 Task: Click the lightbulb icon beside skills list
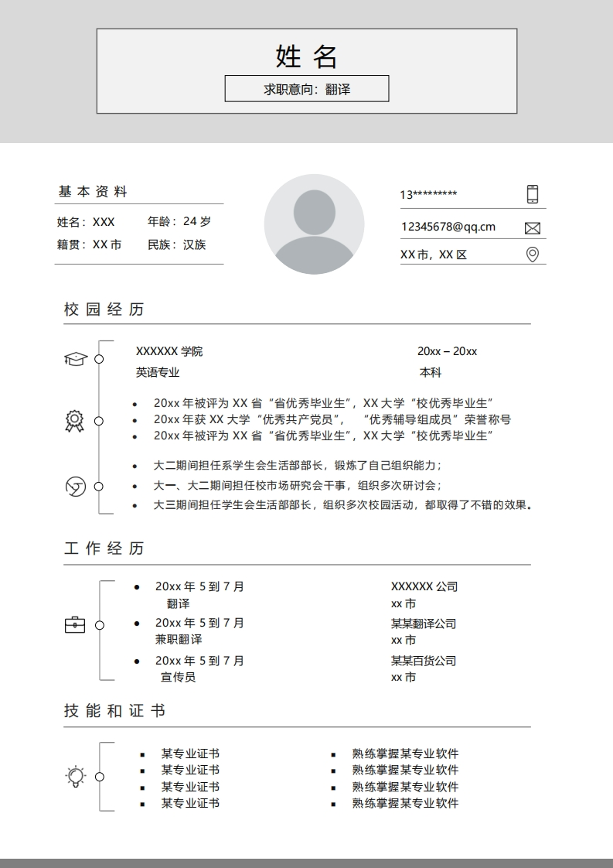pyautogui.click(x=75, y=776)
